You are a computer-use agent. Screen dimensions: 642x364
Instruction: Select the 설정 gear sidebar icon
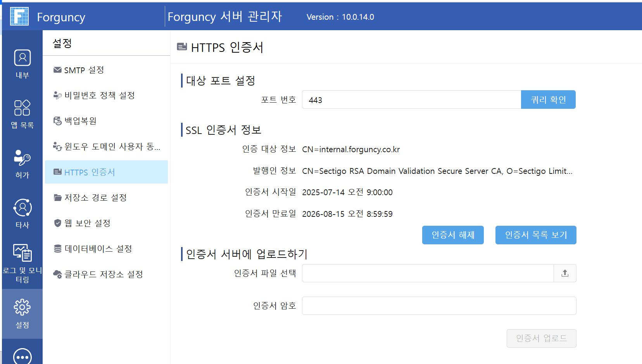pyautogui.click(x=22, y=307)
